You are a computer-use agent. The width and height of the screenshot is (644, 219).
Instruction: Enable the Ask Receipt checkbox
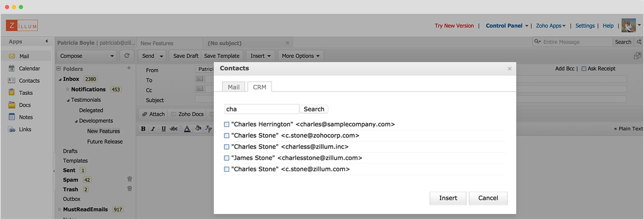(584, 69)
